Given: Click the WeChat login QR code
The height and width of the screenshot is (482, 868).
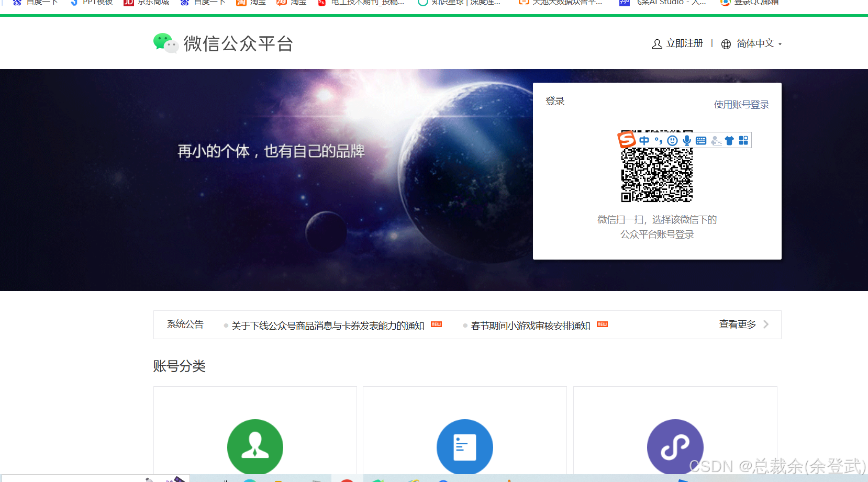Looking at the screenshot, I should (x=657, y=166).
